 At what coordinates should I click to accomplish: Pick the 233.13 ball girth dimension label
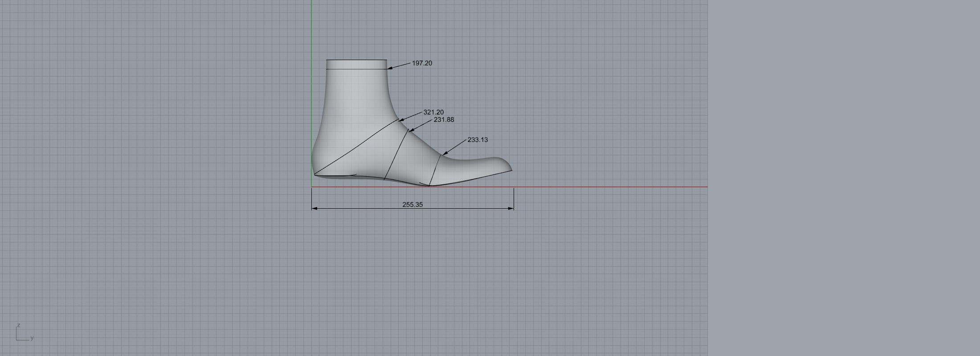click(x=478, y=140)
